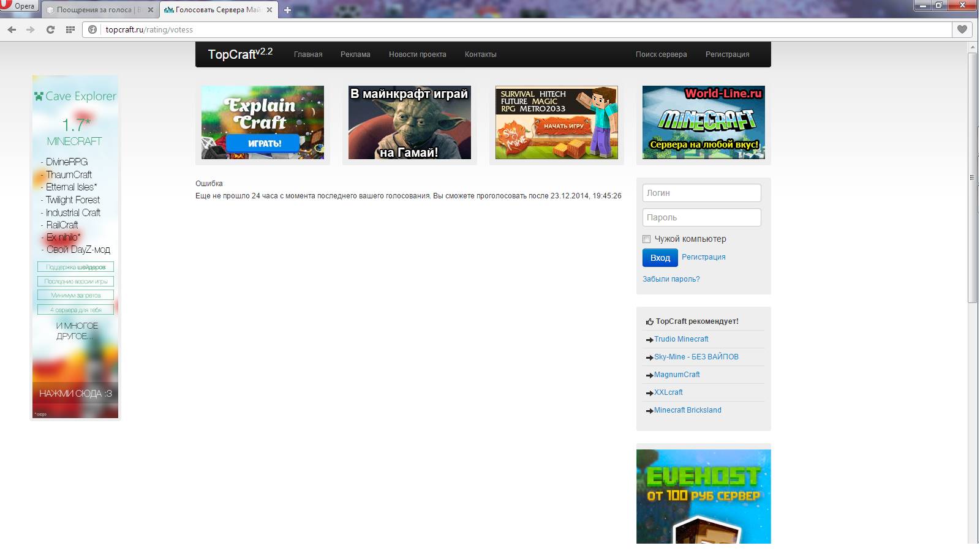Click the date '23.12.2014, 19:45:26' text

(x=586, y=196)
